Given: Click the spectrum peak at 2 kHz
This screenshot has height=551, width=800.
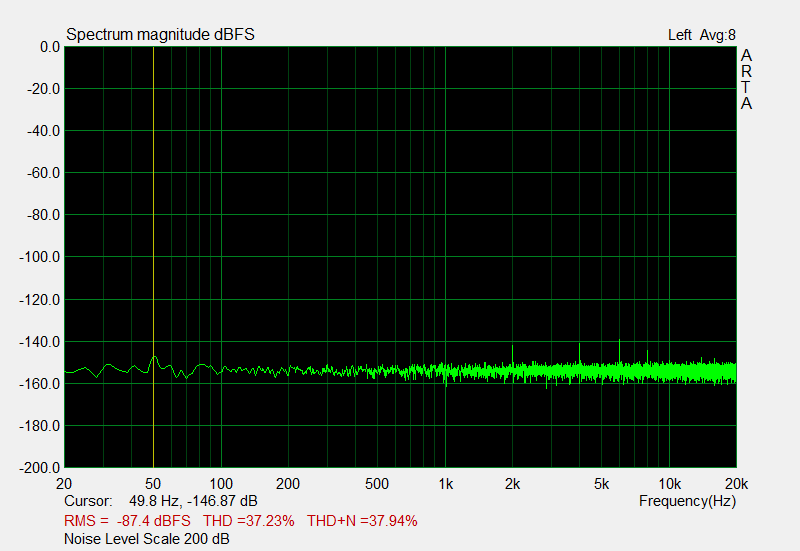Looking at the screenshot, I should 512,355.
